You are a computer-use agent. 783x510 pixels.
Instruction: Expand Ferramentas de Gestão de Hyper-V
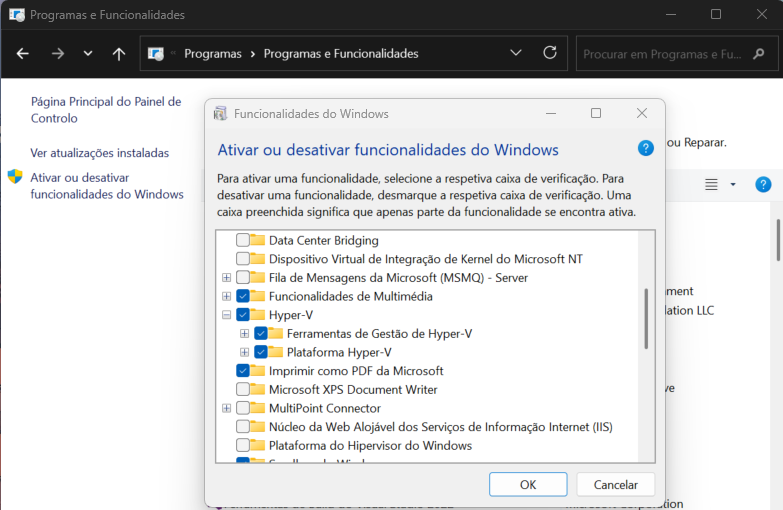pyautogui.click(x=245, y=333)
